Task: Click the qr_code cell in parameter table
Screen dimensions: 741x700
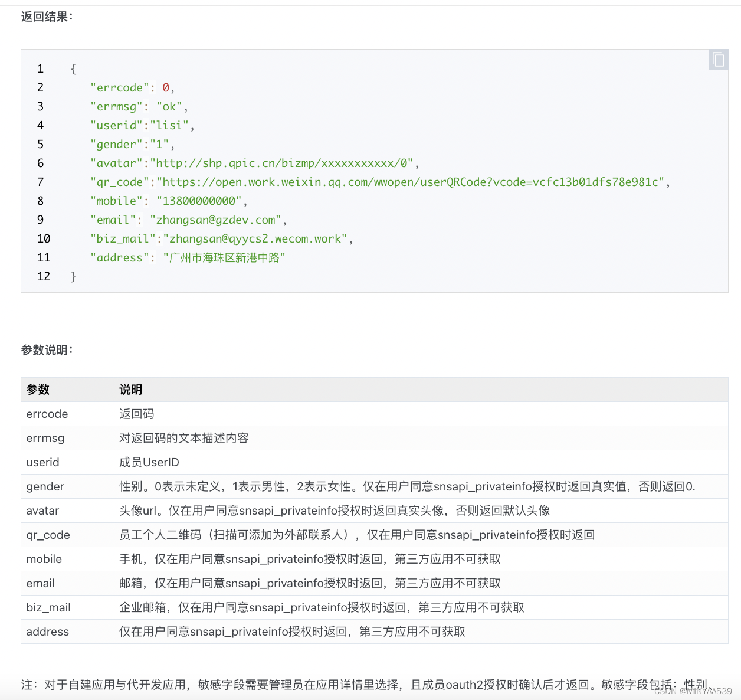Action: pos(67,535)
